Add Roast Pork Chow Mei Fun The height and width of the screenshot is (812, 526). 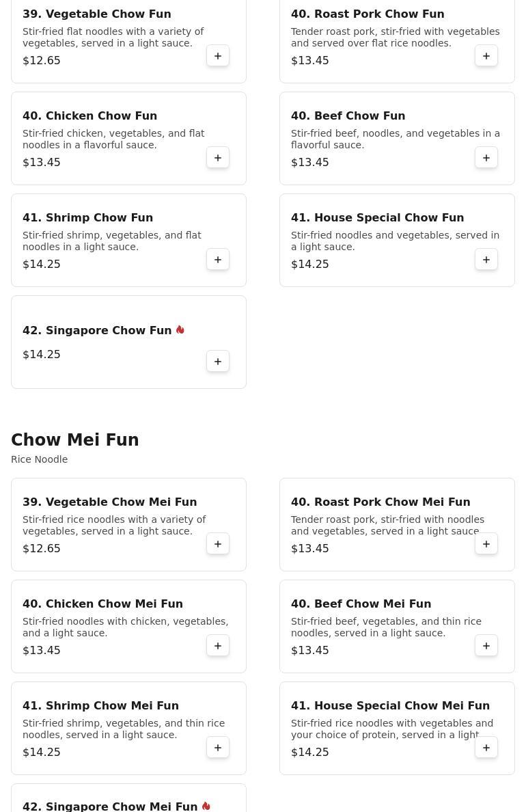[x=486, y=544]
